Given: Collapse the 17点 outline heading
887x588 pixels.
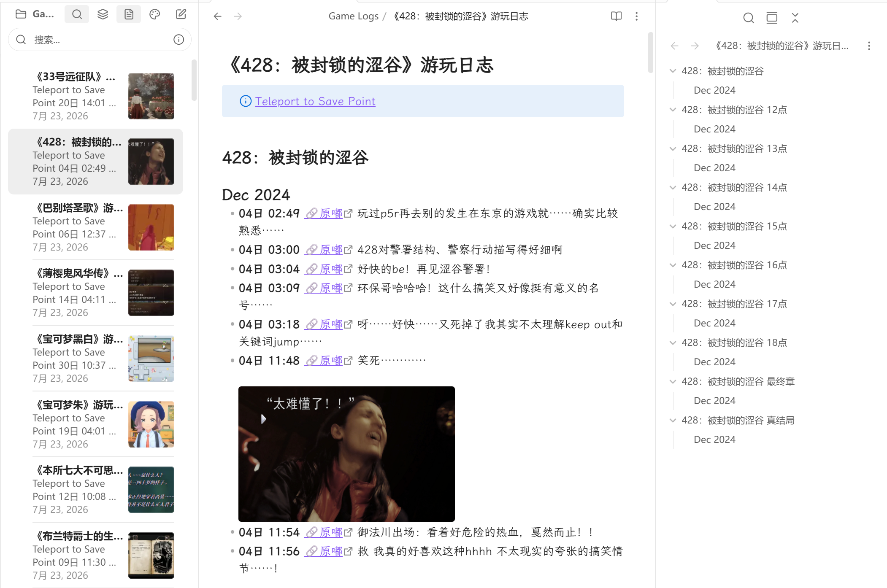Looking at the screenshot, I should pyautogui.click(x=673, y=304).
